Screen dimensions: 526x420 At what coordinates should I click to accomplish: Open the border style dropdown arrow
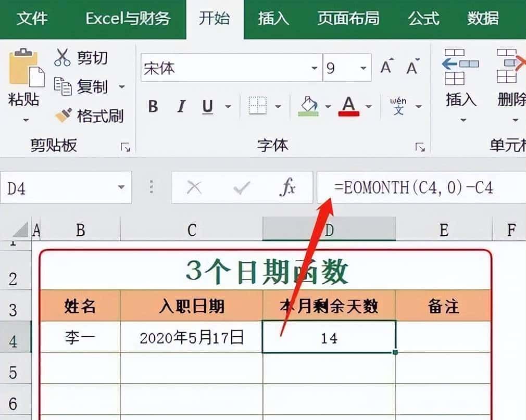tap(279, 106)
